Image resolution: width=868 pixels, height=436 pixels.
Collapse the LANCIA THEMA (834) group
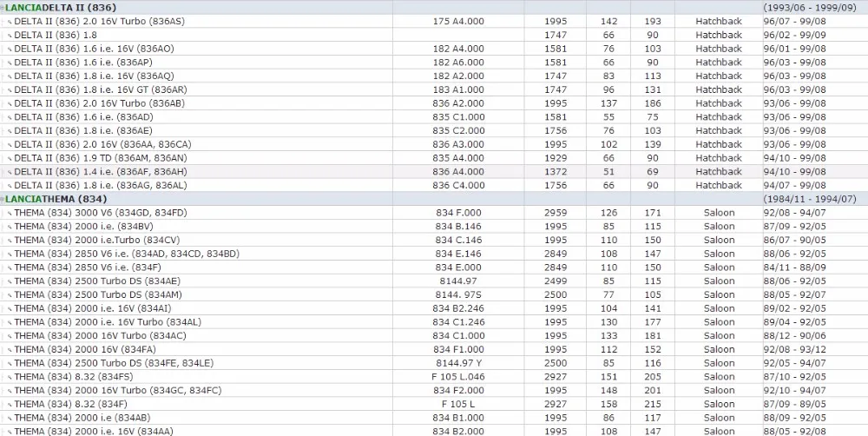[3, 199]
